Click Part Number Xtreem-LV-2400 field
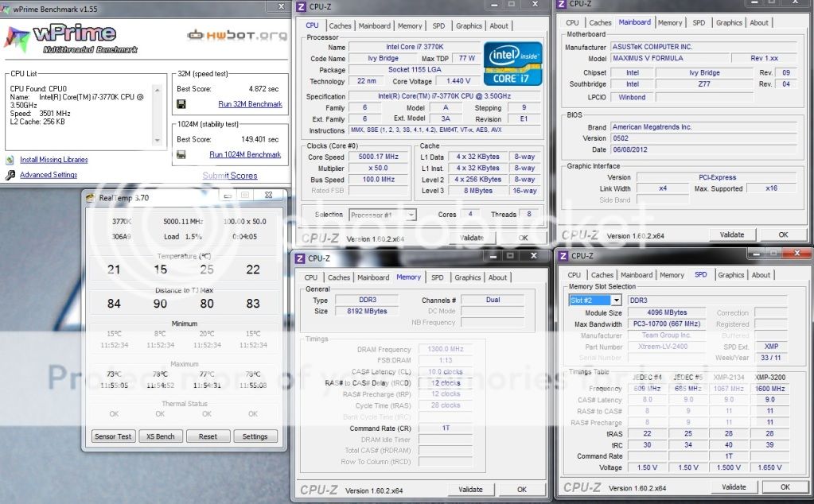Viewport: 814px width, 504px height. click(x=667, y=347)
